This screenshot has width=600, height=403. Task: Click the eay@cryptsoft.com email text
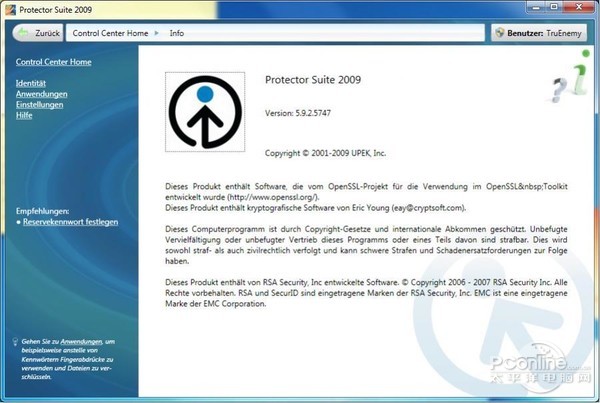click(428, 208)
